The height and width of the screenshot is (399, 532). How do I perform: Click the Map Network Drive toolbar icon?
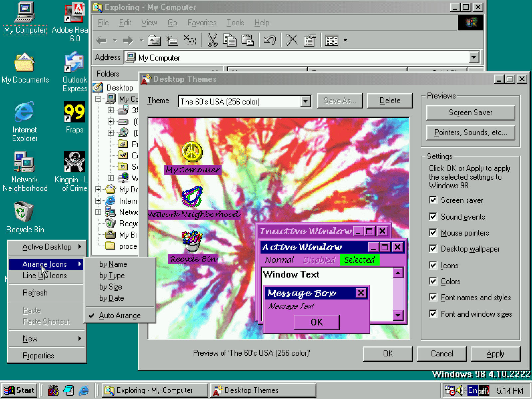coord(172,41)
